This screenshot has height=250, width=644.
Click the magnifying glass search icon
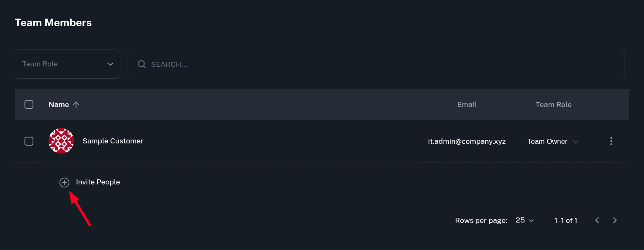pyautogui.click(x=142, y=64)
